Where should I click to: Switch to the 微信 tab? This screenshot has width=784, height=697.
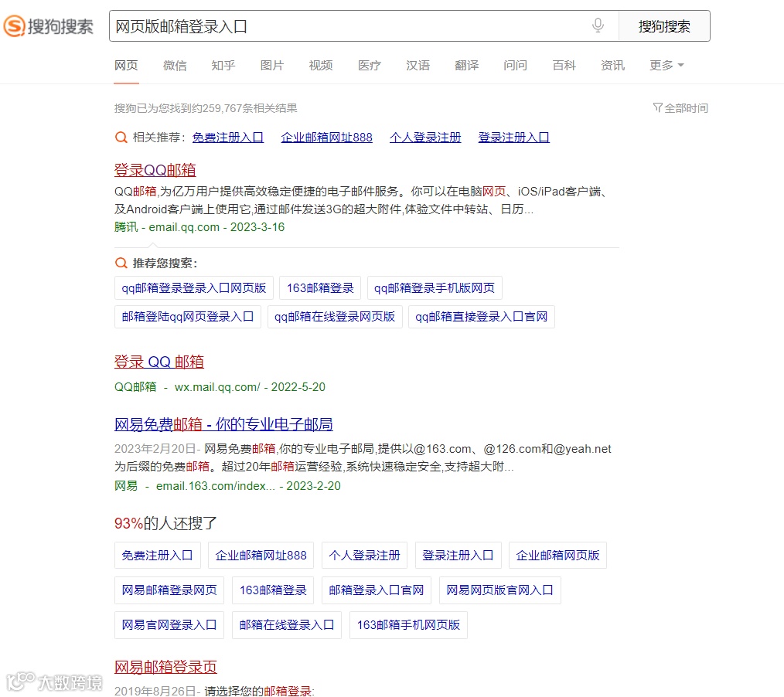(x=175, y=66)
